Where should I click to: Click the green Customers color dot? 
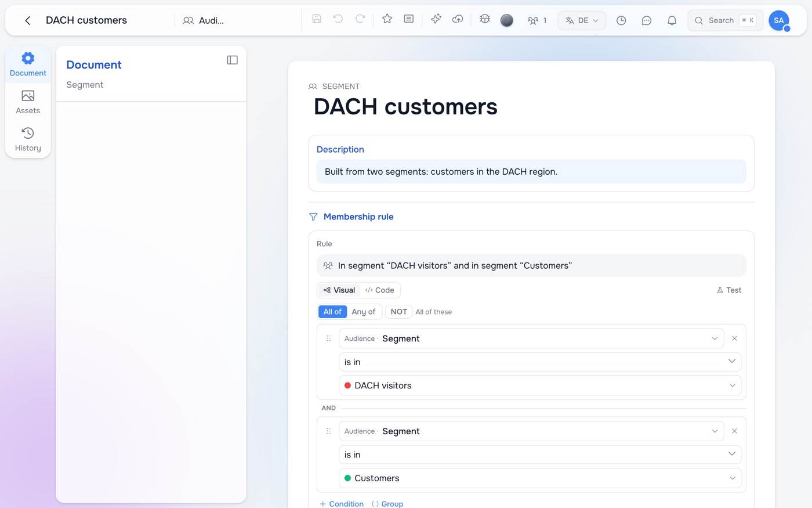348,478
